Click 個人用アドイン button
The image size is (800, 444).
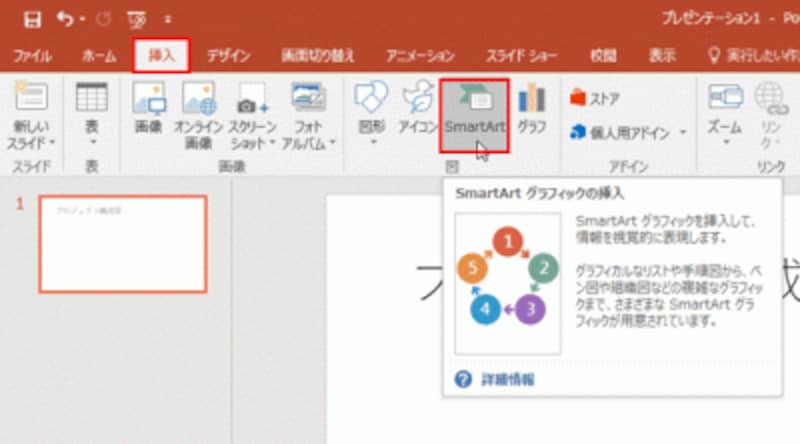pyautogui.click(x=619, y=133)
